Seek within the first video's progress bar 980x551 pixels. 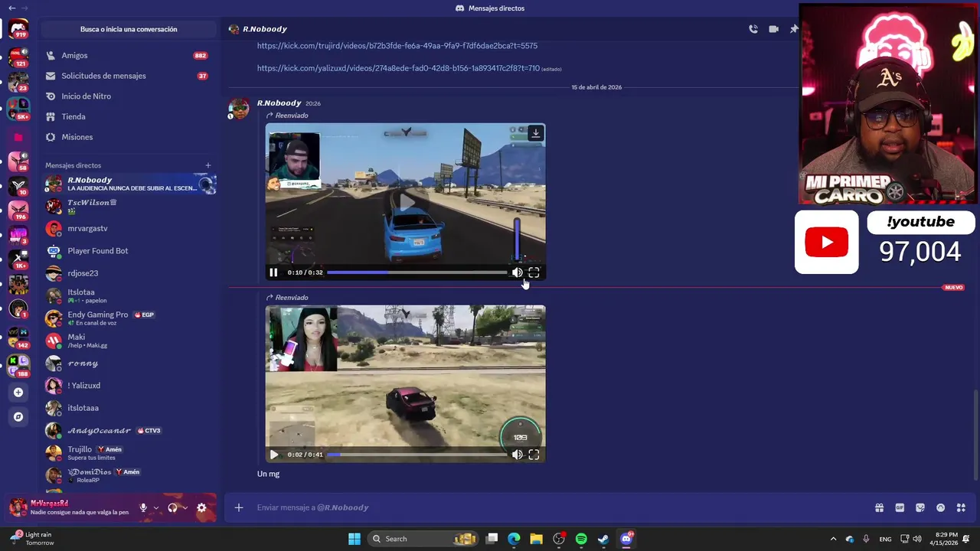pos(416,272)
